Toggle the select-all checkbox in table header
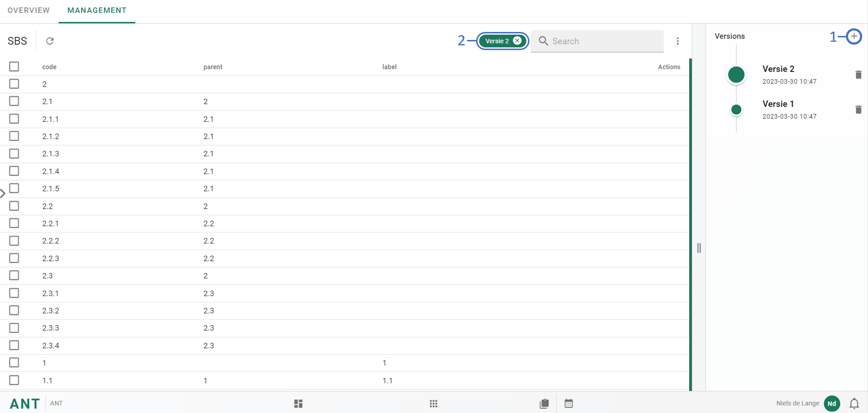 tap(14, 67)
